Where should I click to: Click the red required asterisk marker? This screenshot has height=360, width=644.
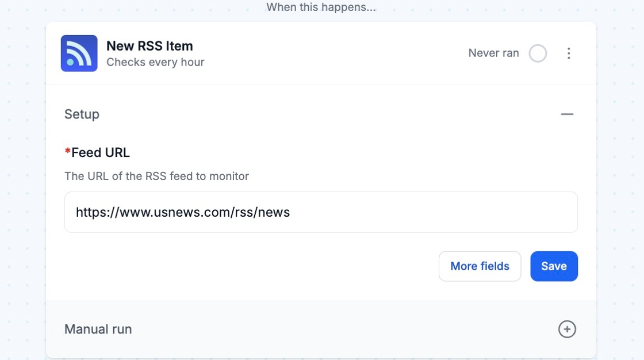(67, 152)
